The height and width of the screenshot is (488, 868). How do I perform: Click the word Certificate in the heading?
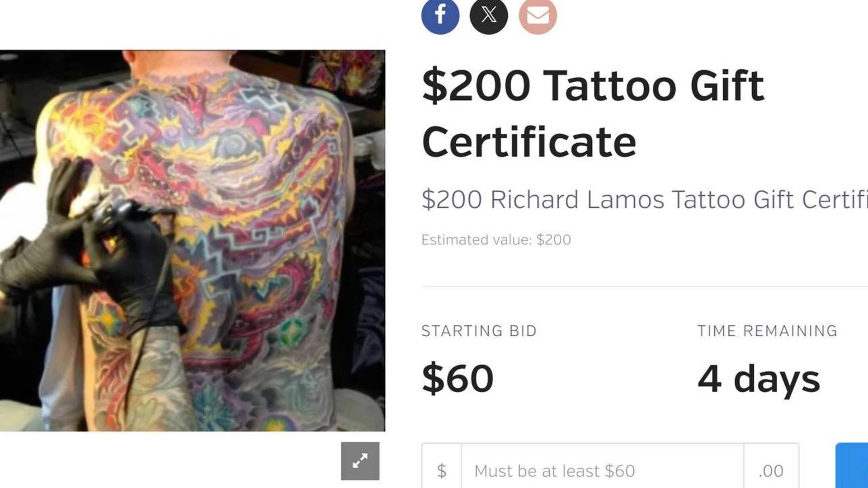529,142
